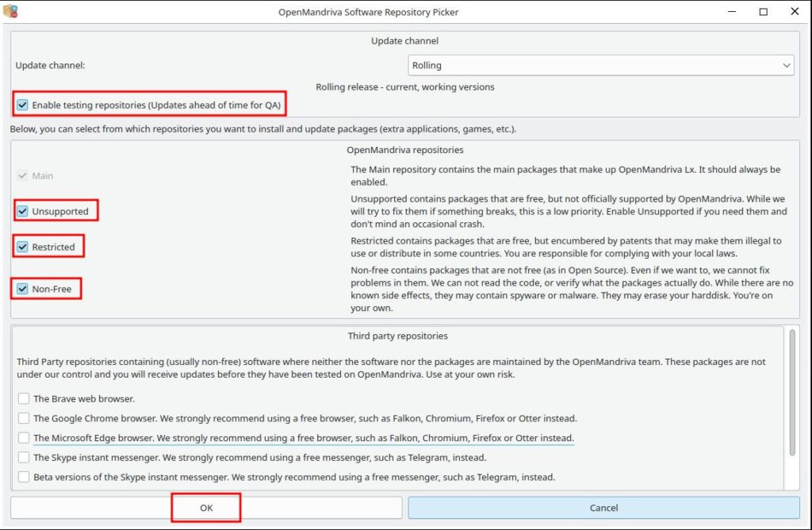The width and height of the screenshot is (812, 530).
Task: Enable the Brave web browser repository
Action: point(24,398)
